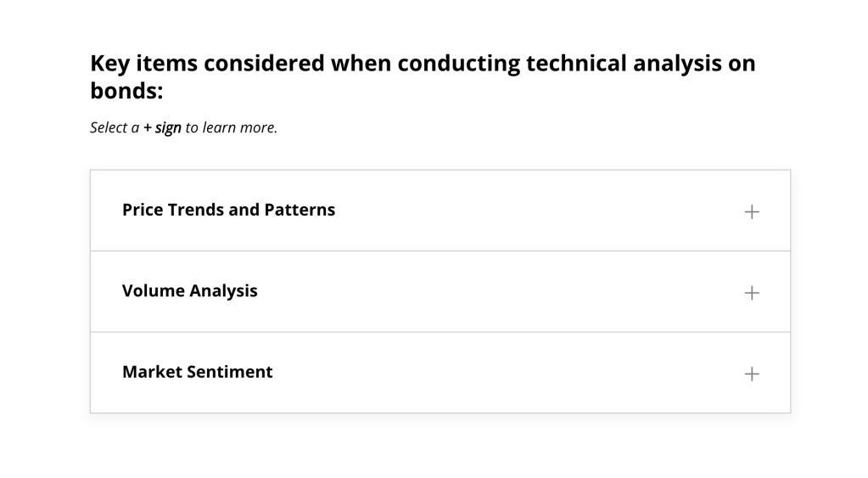The height and width of the screenshot is (478, 868).
Task: Click the bold '+ sign' words in the instructions
Action: 162,127
